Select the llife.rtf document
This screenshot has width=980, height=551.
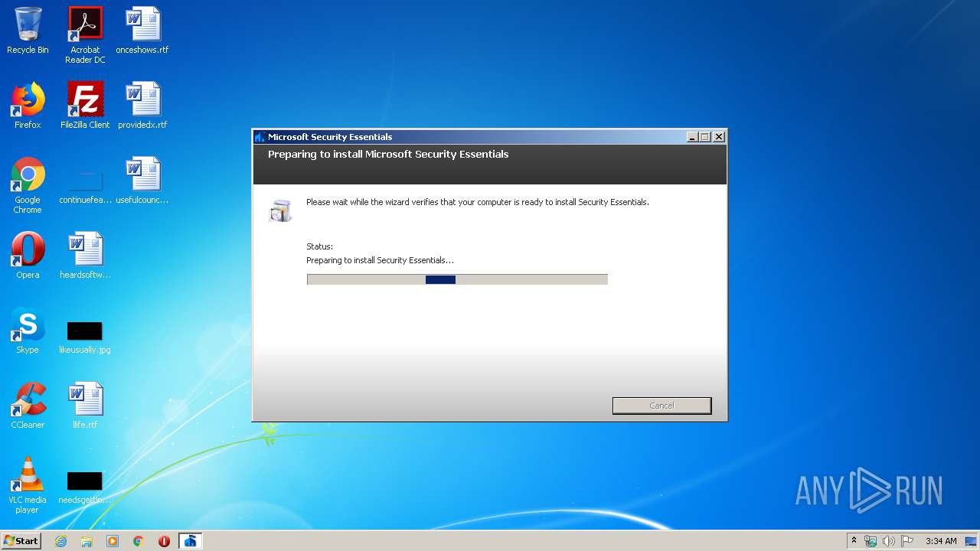point(85,406)
